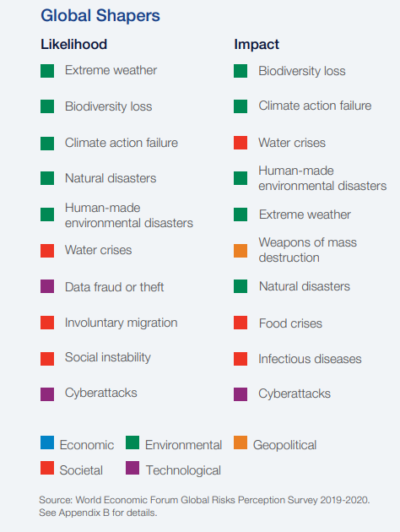This screenshot has height=532, width=400.
Task: Click the green square beside Likelihood Extreme weather
Action: 47,71
